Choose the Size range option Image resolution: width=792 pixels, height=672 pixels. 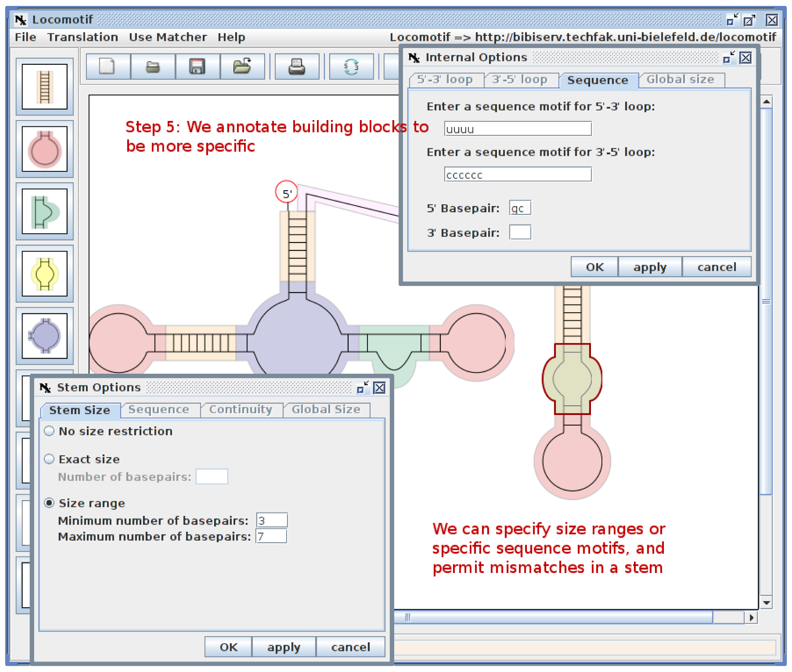[85, 503]
